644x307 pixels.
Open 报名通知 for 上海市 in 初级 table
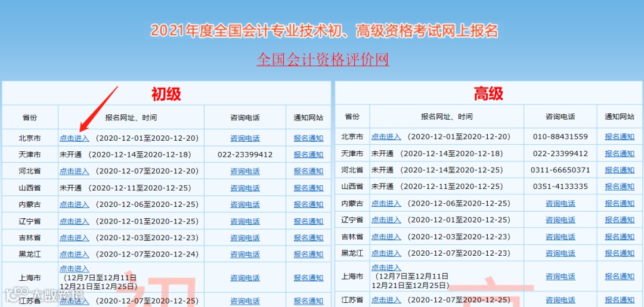(308, 278)
